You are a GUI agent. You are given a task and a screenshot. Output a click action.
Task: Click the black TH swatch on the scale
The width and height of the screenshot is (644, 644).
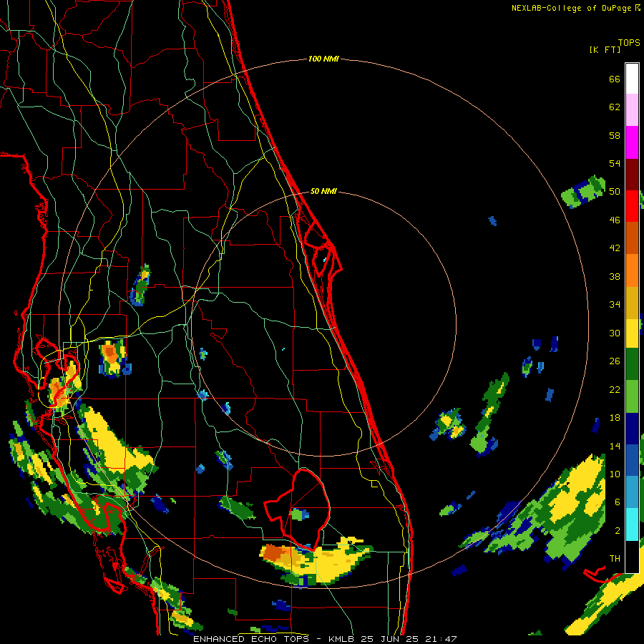coord(632,557)
